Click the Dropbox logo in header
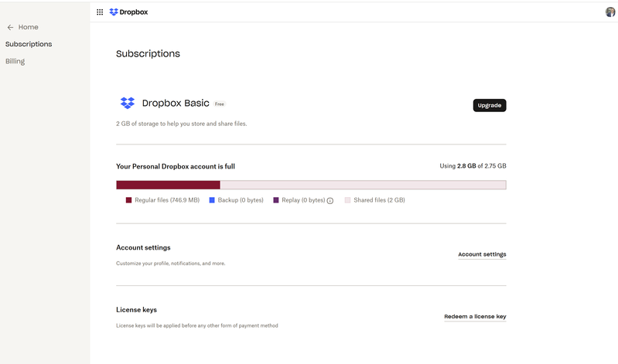The image size is (618, 364). [114, 12]
